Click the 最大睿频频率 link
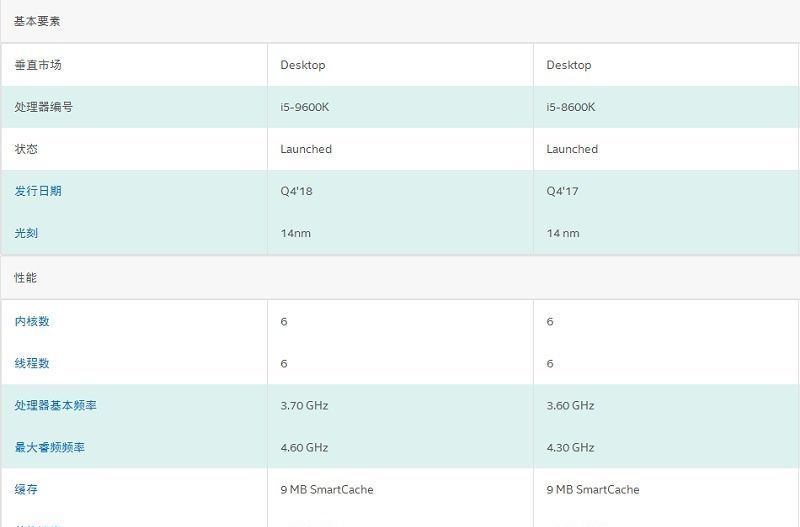 coord(50,448)
